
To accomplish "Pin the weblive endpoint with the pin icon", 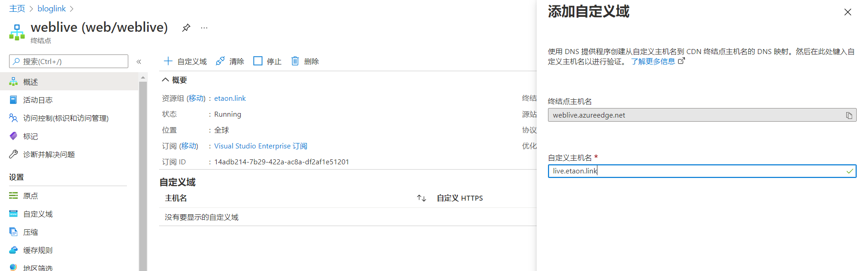I will tap(186, 28).
